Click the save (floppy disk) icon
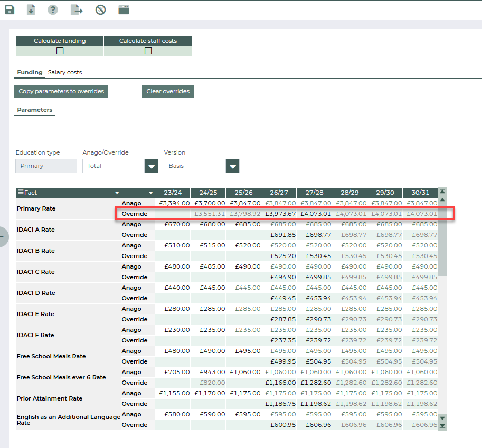 click(x=10, y=9)
